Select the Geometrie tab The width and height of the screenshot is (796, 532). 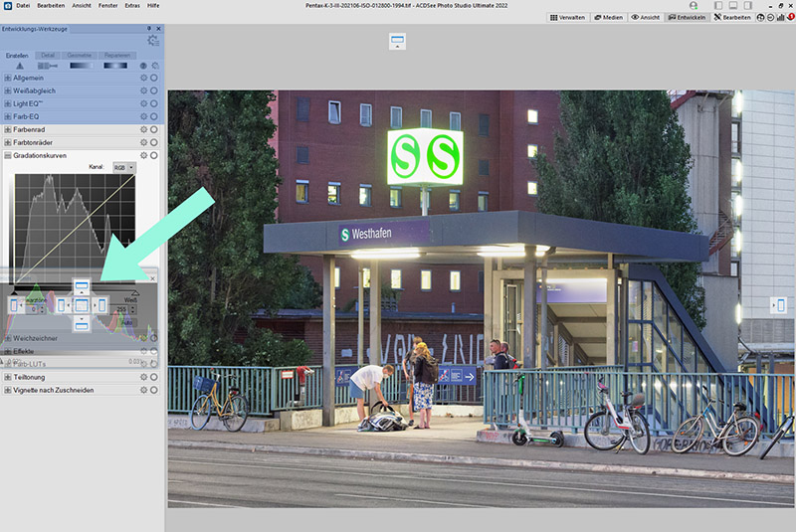click(x=80, y=56)
